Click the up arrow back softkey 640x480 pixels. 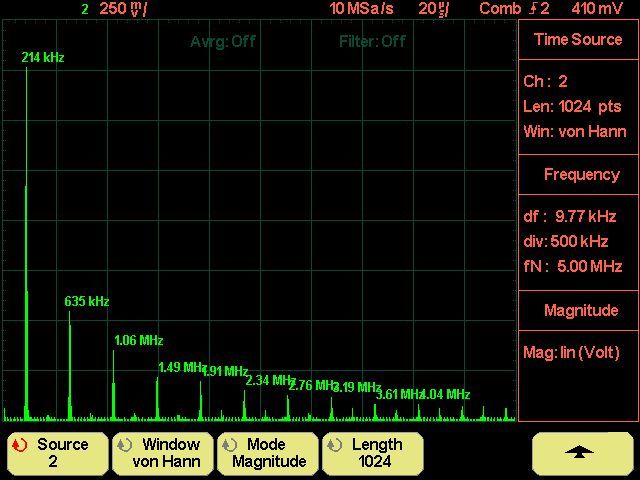[582, 453]
